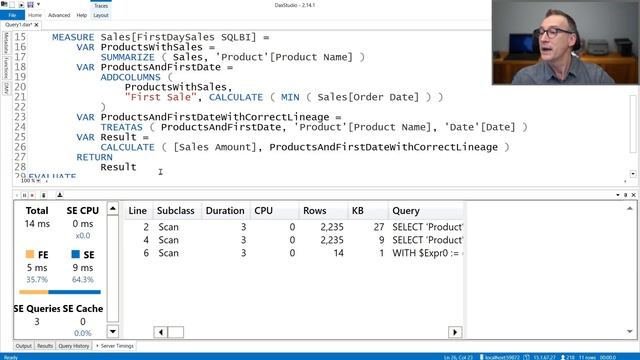Close the Query1.dax document tab
640x360 pixels.
(36, 25)
